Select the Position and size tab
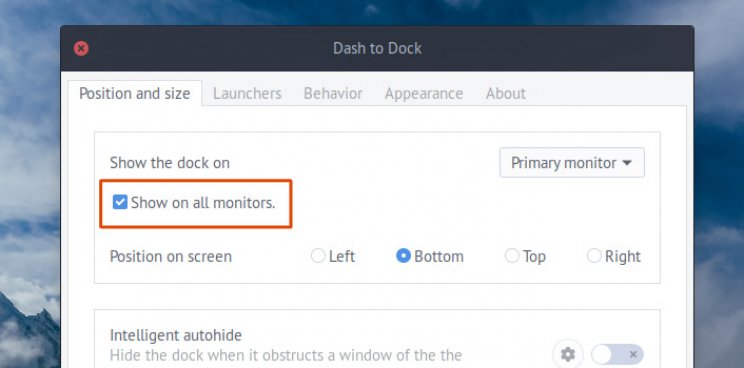This screenshot has height=368, width=744. coord(135,93)
